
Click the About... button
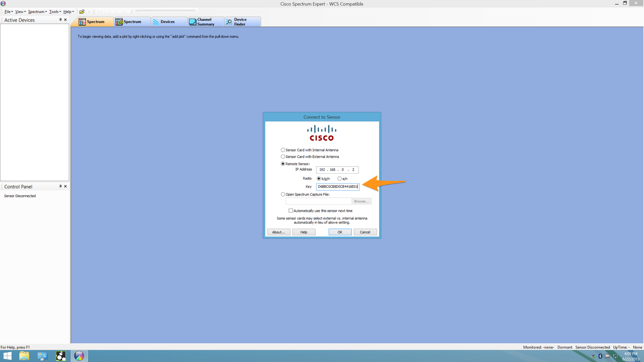click(x=279, y=232)
